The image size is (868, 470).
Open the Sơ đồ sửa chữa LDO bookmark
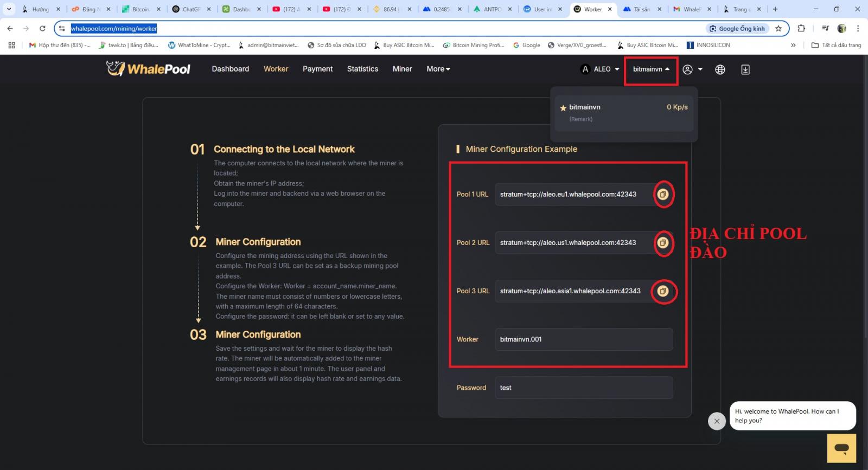[337, 45]
